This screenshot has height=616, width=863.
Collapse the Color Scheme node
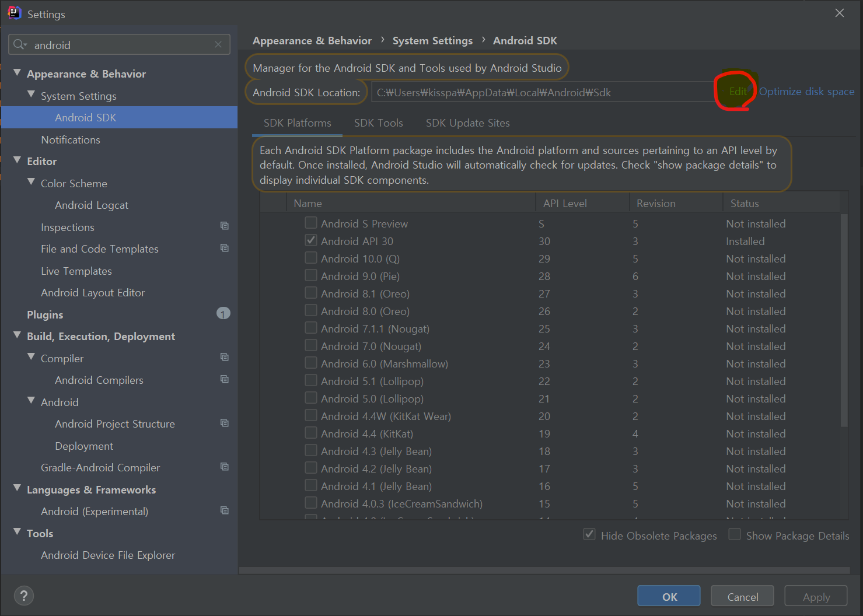(31, 182)
